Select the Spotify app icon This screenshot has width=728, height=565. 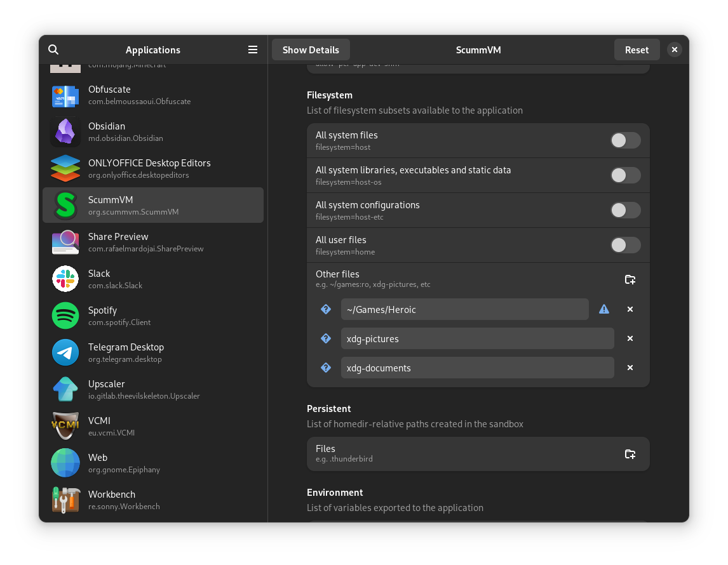(x=65, y=316)
